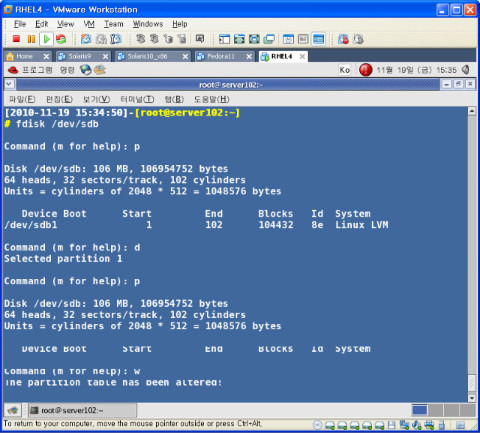Viewport: 480px width, 433px height.
Task: Open the Edit menu in VMware
Action: tap(41, 24)
